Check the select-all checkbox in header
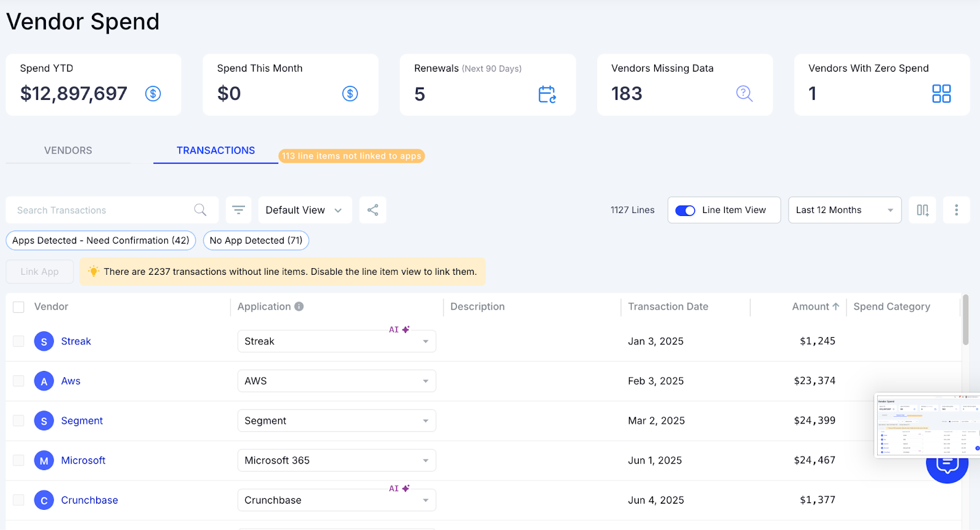 [x=19, y=307]
